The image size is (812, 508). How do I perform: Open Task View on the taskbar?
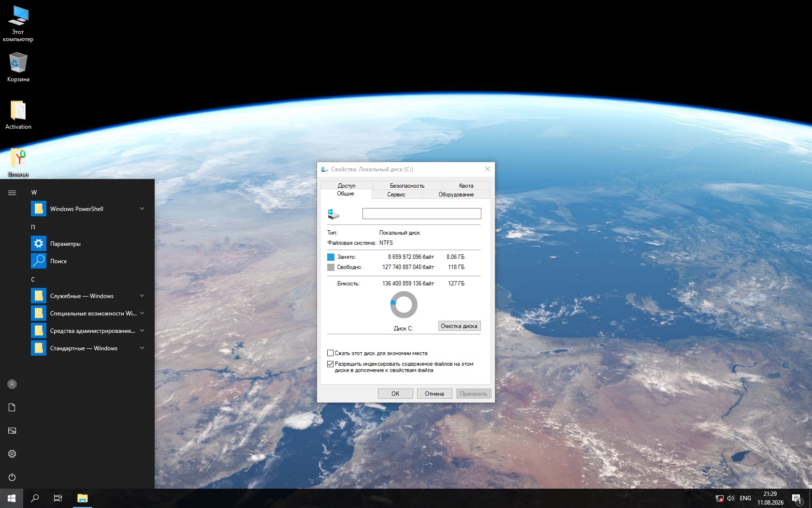58,498
